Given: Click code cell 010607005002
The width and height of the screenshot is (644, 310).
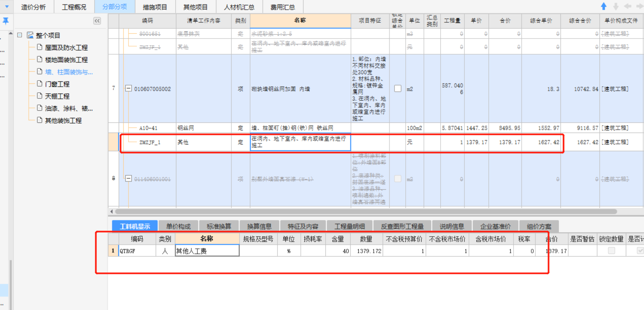Looking at the screenshot, I should click(x=152, y=89).
